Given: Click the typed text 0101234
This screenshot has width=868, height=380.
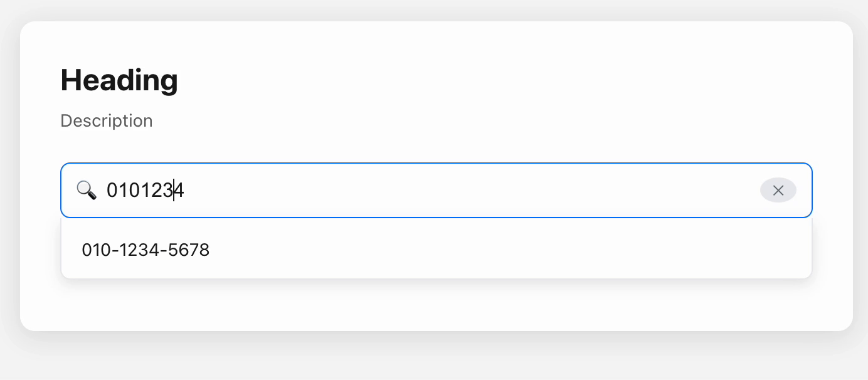Looking at the screenshot, I should 145,191.
